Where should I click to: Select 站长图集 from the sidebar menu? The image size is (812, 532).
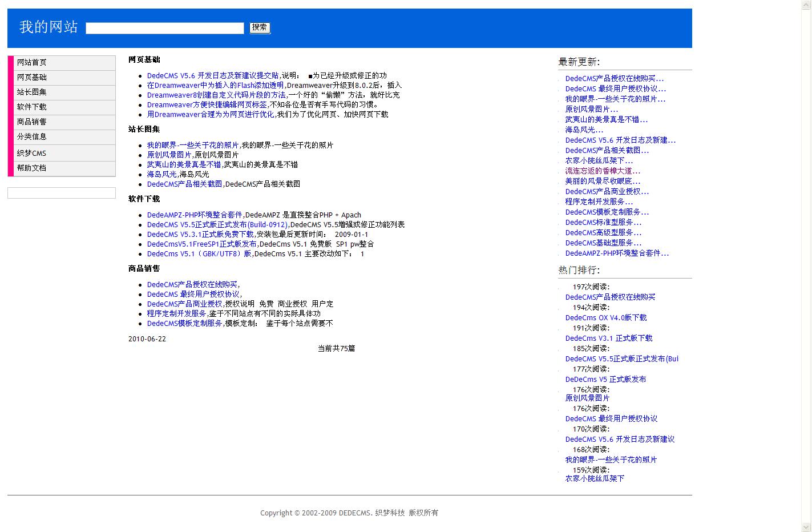tap(64, 92)
